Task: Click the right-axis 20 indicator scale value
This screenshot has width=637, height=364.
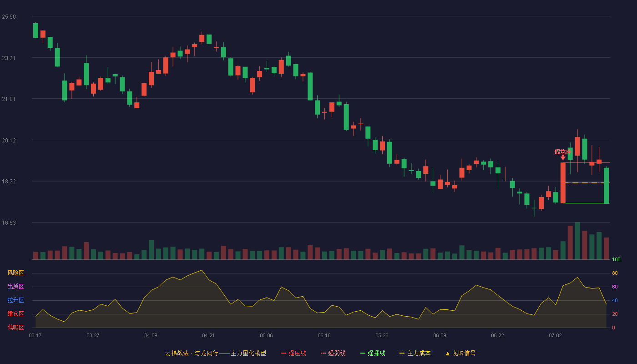Action: tap(615, 314)
